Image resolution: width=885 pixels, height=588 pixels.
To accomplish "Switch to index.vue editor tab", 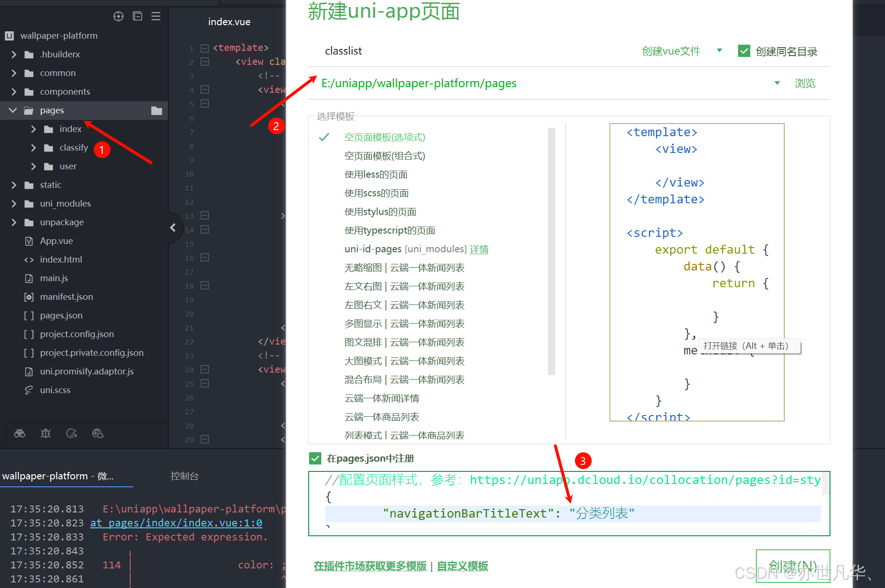I will click(229, 22).
